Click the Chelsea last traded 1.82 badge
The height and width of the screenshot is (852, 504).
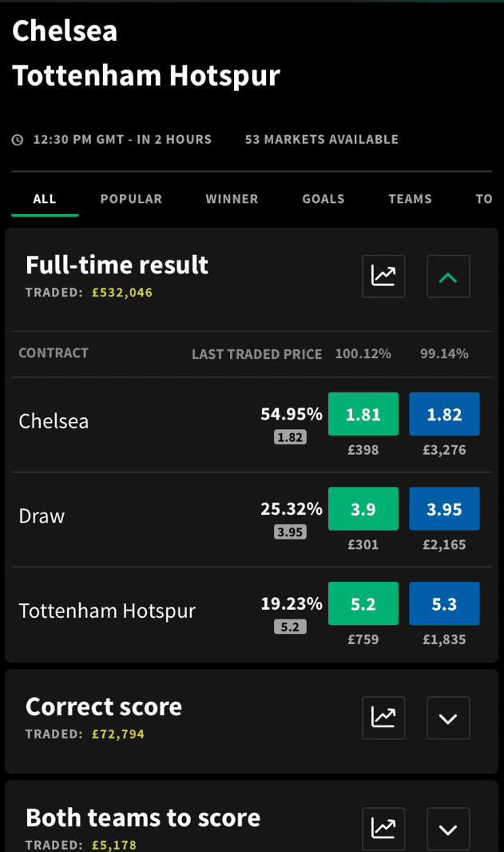290,437
